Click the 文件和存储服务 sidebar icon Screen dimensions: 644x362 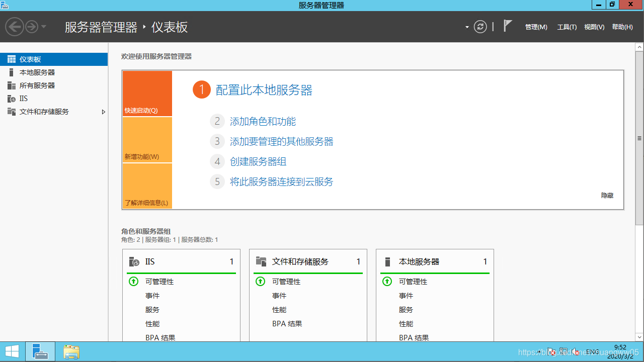[x=12, y=112]
